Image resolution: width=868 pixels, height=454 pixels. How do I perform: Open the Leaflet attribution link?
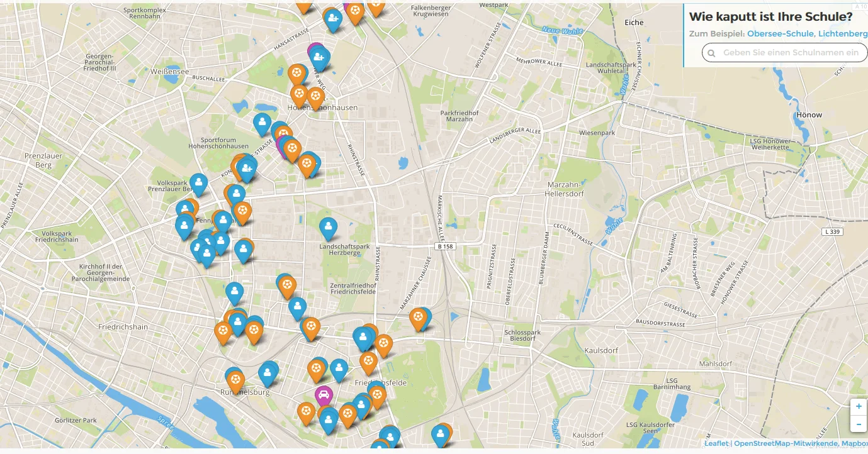716,443
